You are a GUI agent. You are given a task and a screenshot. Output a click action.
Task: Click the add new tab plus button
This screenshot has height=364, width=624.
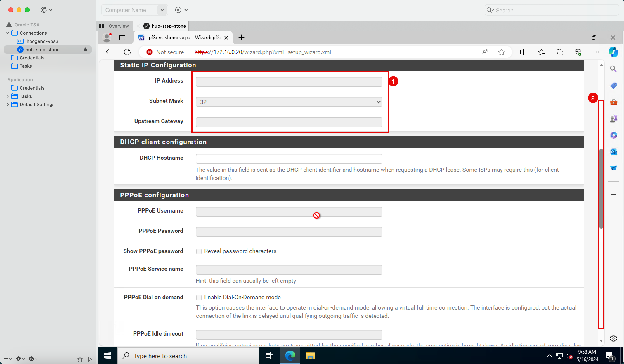(x=242, y=38)
